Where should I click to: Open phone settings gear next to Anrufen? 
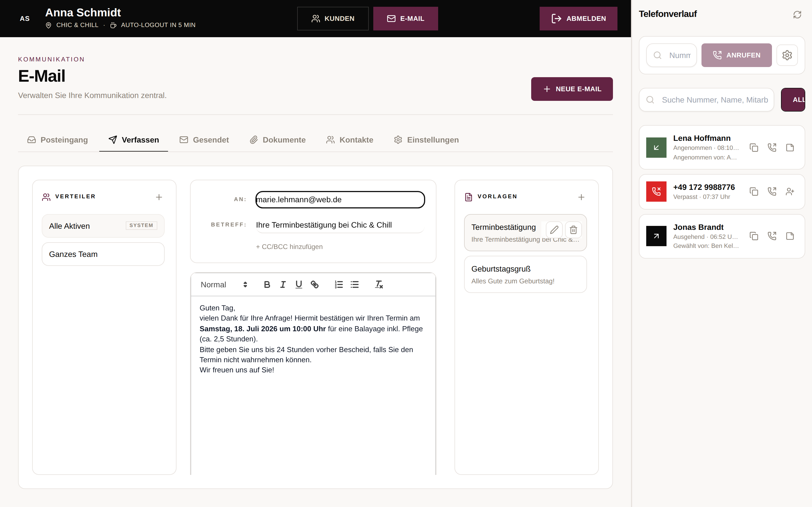(x=787, y=55)
